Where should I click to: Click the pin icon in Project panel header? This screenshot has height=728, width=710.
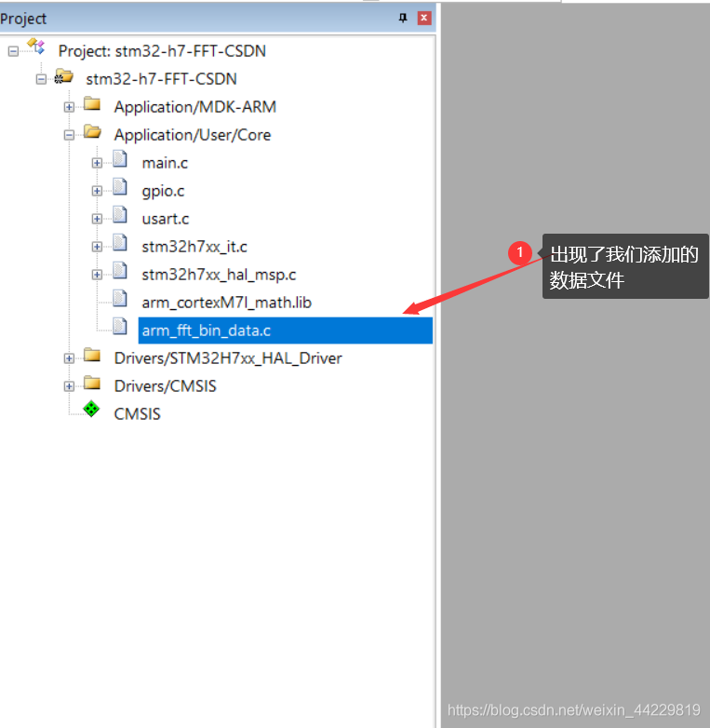tap(403, 18)
